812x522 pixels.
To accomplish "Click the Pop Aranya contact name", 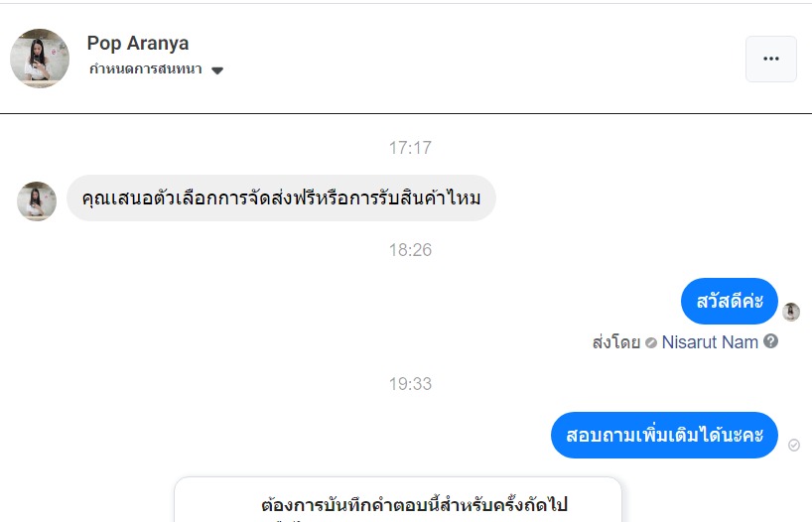I will click(x=138, y=43).
